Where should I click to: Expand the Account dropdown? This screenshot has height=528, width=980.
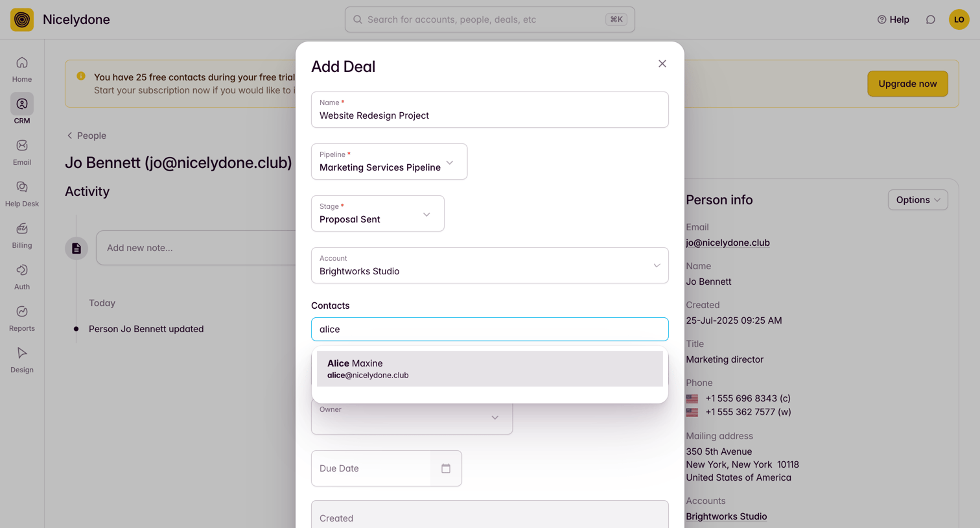pyautogui.click(x=490, y=265)
